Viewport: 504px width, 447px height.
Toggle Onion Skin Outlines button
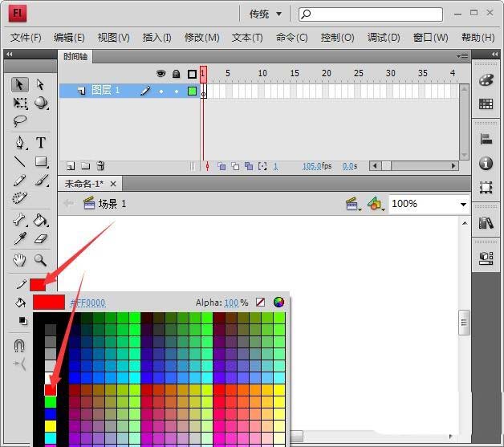click(x=235, y=166)
